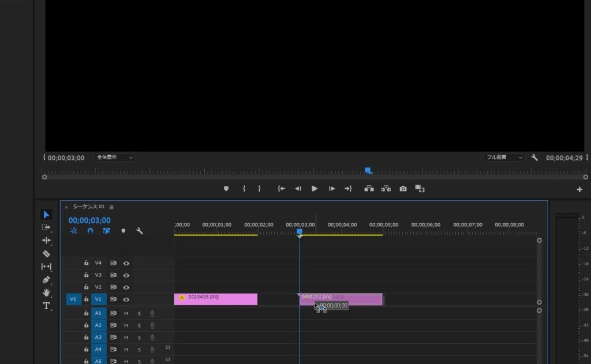
Task: Open the 全体表示 zoom level dropdown
Action: coord(114,157)
